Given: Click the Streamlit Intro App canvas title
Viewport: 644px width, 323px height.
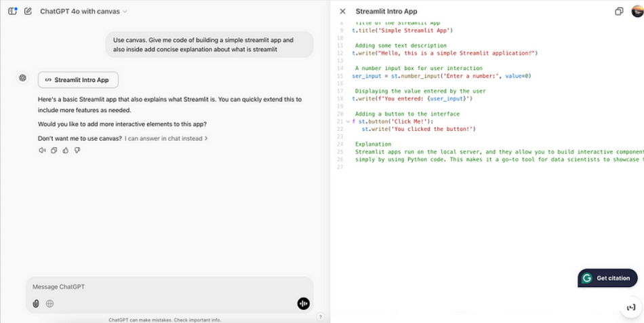Looking at the screenshot, I should [386, 12].
